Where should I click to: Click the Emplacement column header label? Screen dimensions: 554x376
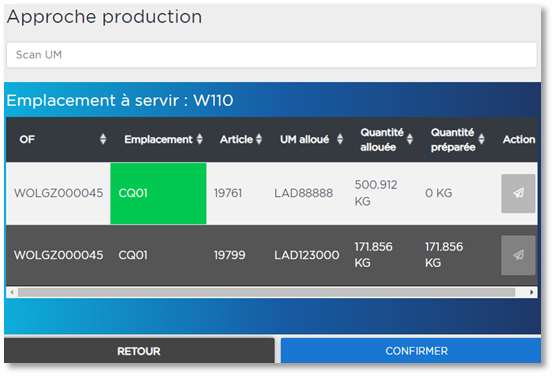tap(158, 139)
